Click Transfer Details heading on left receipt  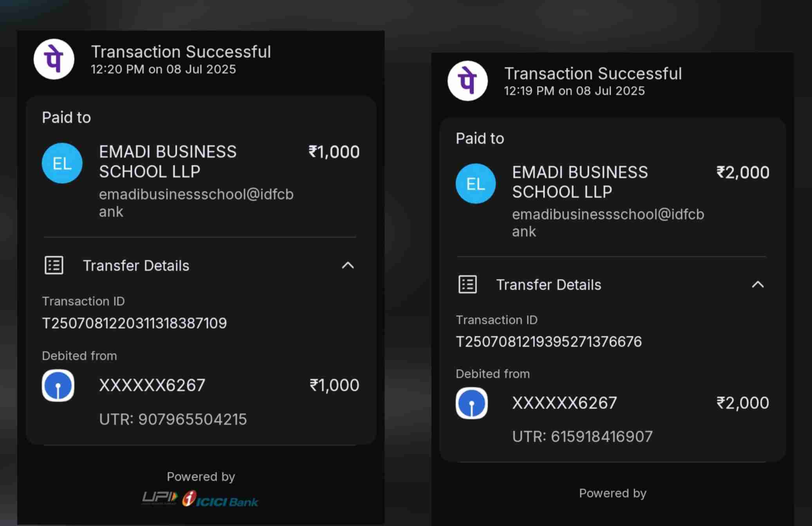(136, 266)
